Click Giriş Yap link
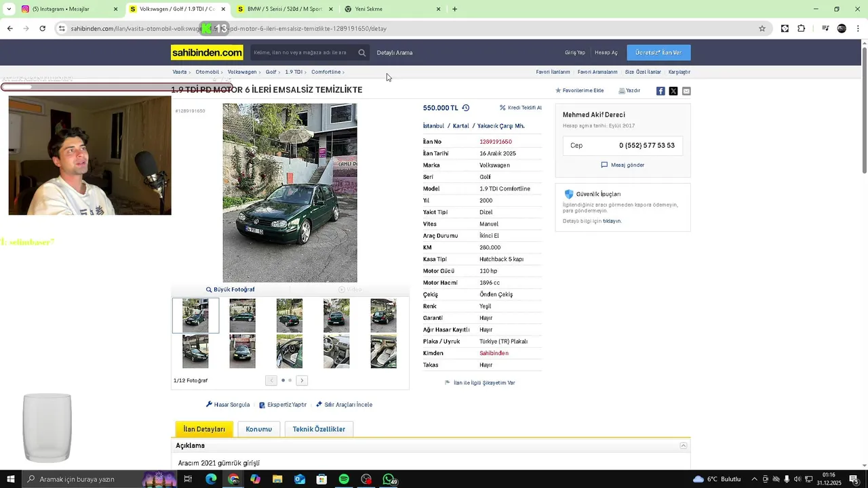 575,52
